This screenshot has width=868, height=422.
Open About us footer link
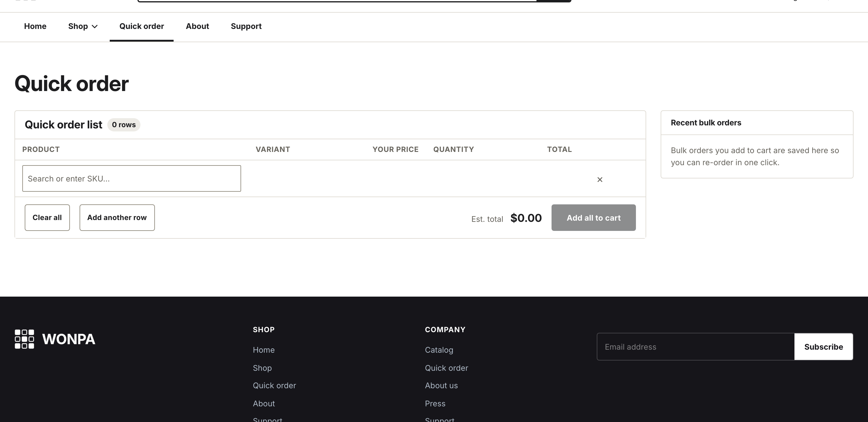click(441, 386)
